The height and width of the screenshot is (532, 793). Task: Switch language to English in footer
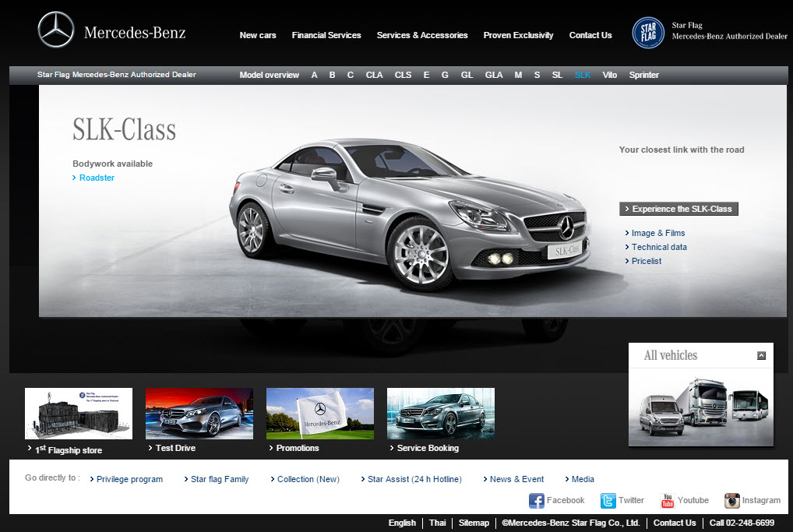pyautogui.click(x=402, y=523)
